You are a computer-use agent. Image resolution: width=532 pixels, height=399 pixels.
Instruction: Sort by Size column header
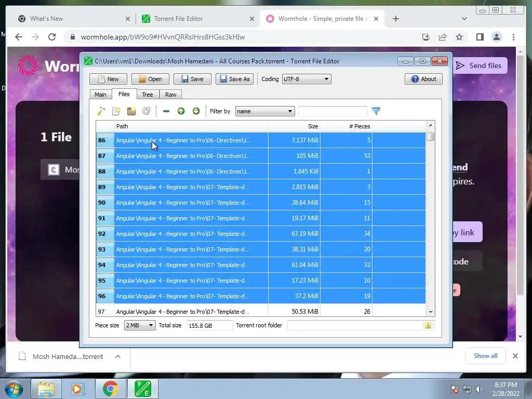[294, 126]
